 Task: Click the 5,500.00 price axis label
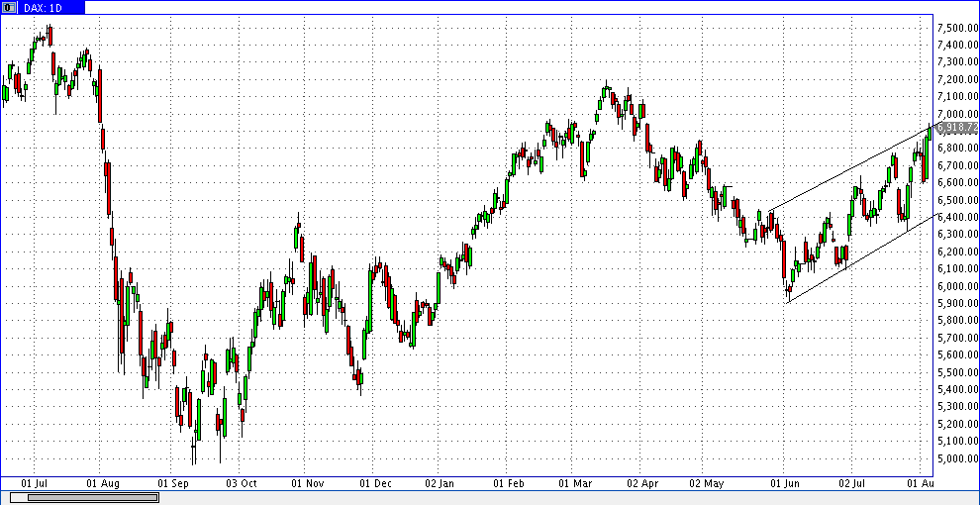(x=957, y=372)
